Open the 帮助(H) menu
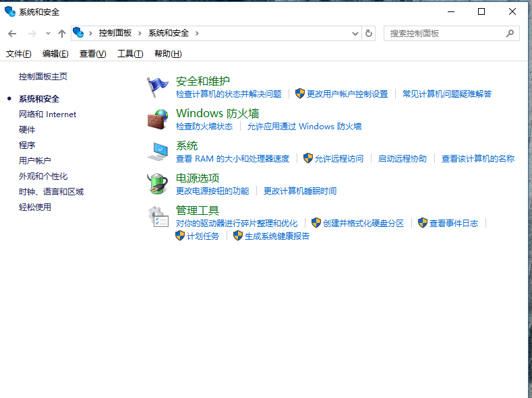This screenshot has height=398, width=532. [x=168, y=53]
